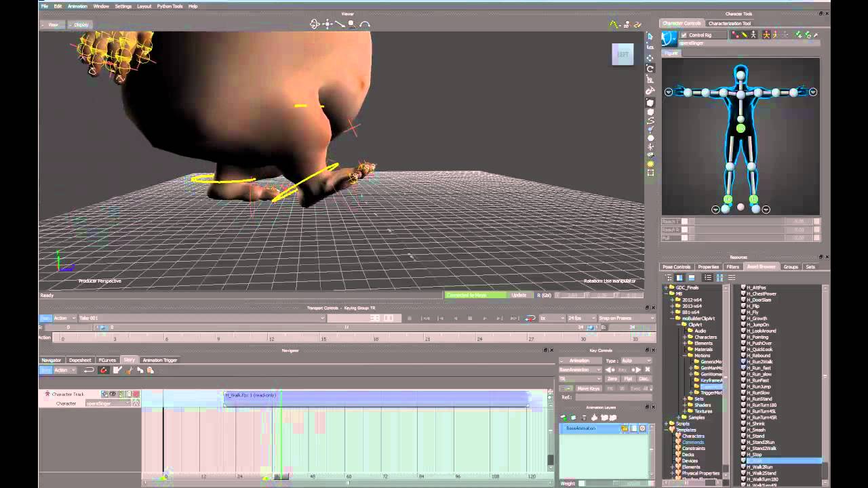Toggle the mute circle on BaseAnimation layer

coord(642,428)
